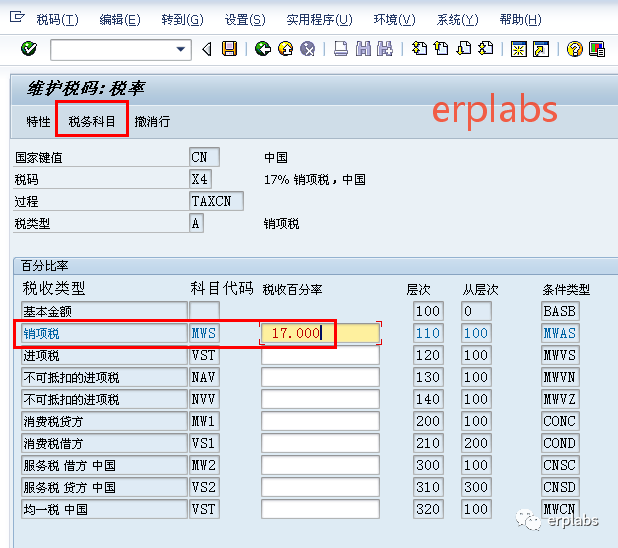
Task: Open the command field dropdown arrow
Action: (181, 50)
